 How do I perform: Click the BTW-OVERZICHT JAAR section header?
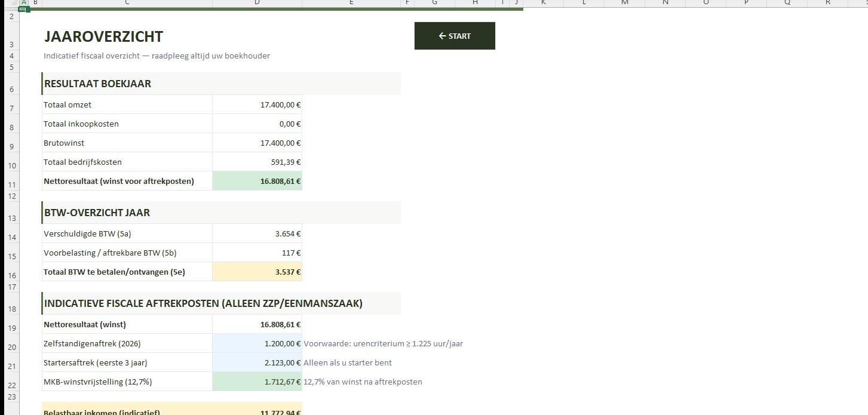coord(97,213)
